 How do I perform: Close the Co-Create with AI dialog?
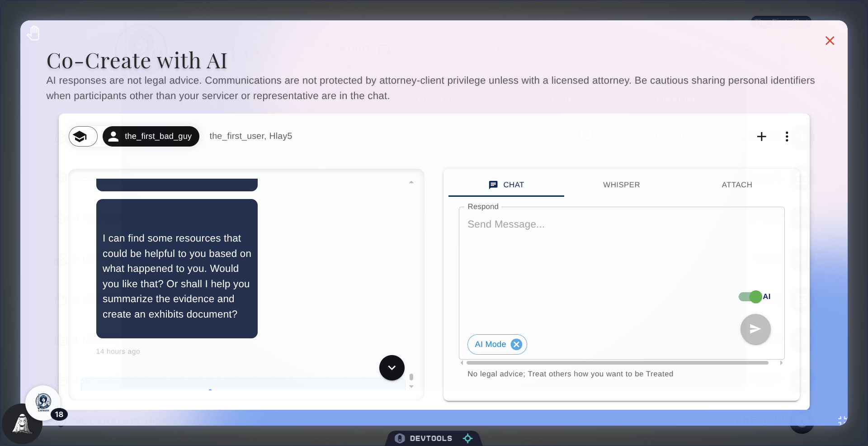[x=830, y=41]
